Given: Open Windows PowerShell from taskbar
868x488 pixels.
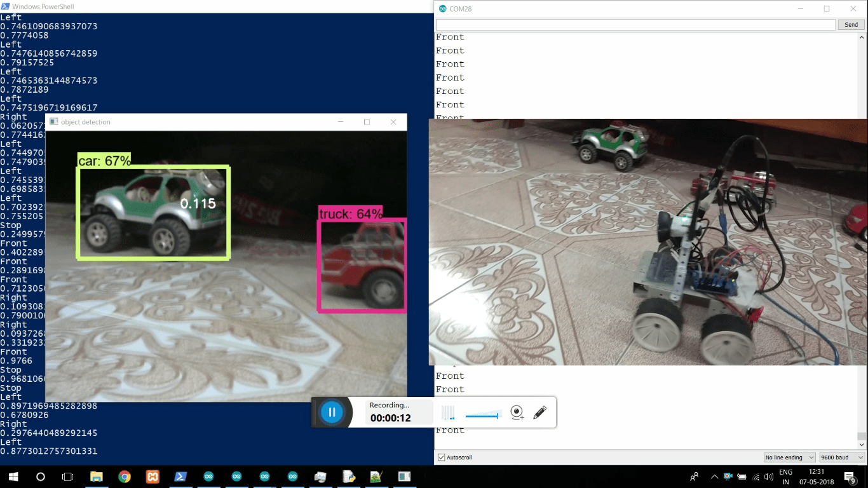Looking at the screenshot, I should click(180, 477).
